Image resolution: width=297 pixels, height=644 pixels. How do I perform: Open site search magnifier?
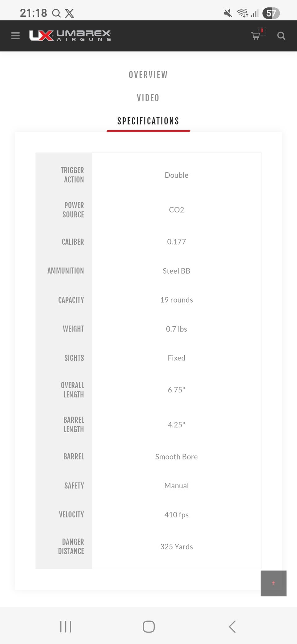coord(281,36)
